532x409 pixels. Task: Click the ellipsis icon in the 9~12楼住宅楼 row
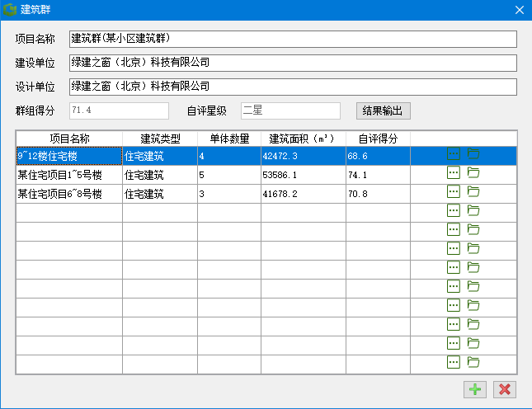coord(453,153)
